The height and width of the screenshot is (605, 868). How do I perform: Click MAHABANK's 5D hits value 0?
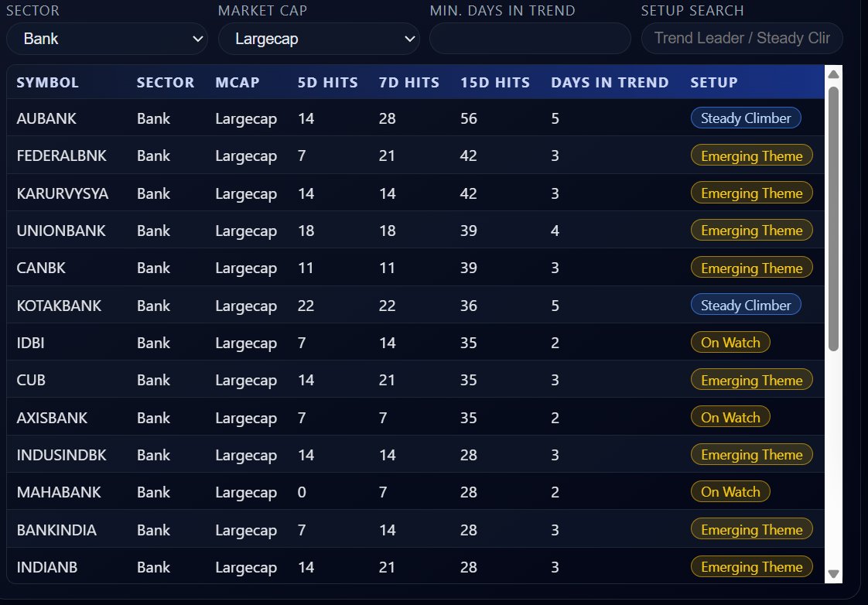click(302, 492)
